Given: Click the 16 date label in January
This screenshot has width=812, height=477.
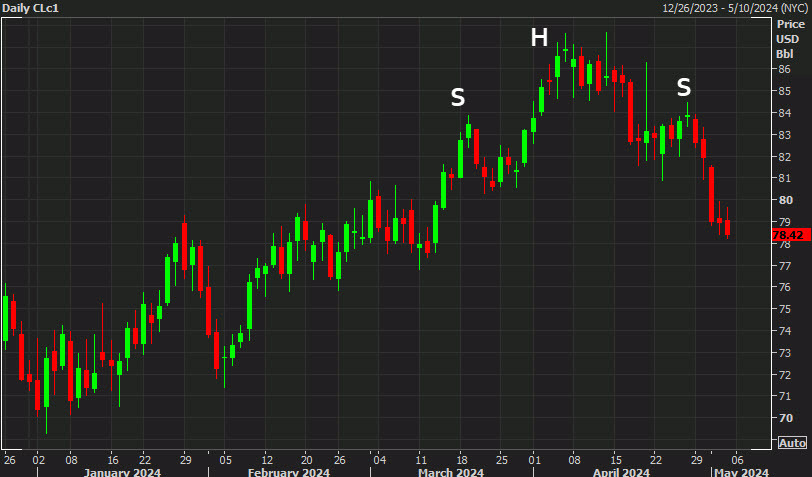Looking at the screenshot, I should tap(113, 460).
